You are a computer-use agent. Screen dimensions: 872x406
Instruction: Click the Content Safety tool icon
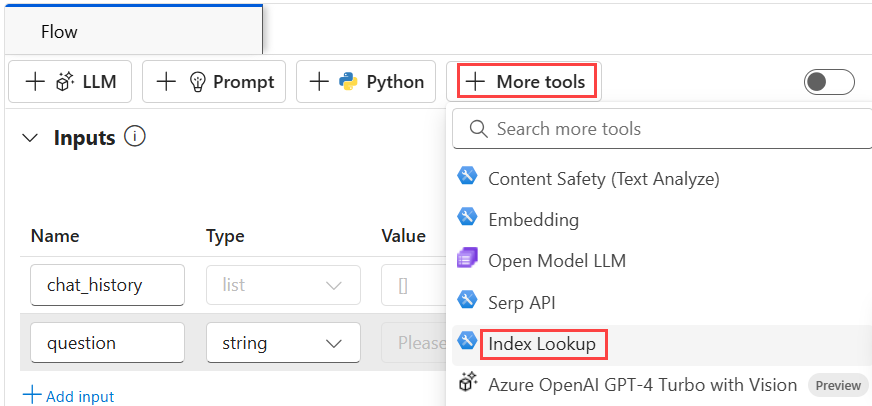467,177
